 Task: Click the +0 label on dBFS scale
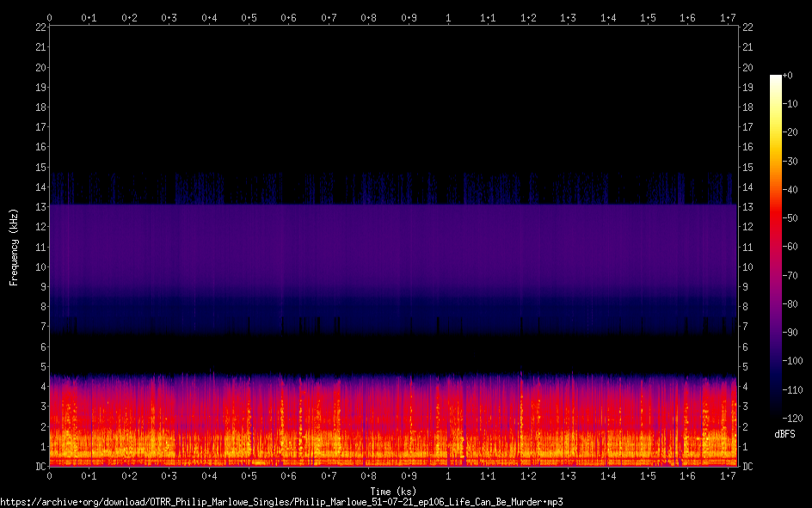(x=790, y=76)
